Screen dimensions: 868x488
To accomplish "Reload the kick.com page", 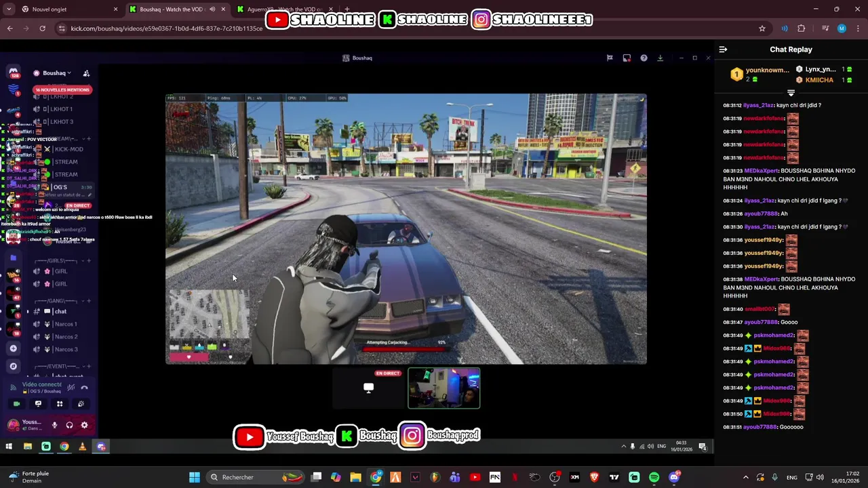I will point(42,28).
